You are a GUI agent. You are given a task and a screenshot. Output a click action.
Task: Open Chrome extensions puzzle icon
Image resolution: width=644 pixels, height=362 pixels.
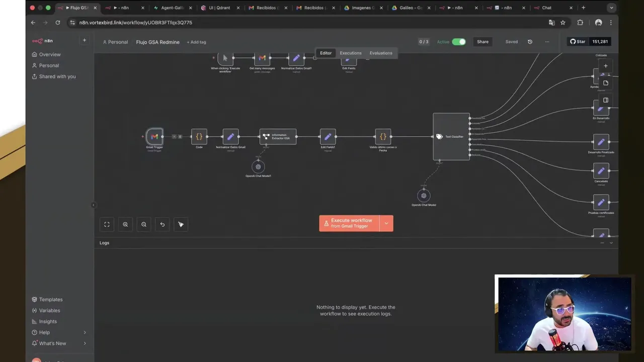(580, 23)
